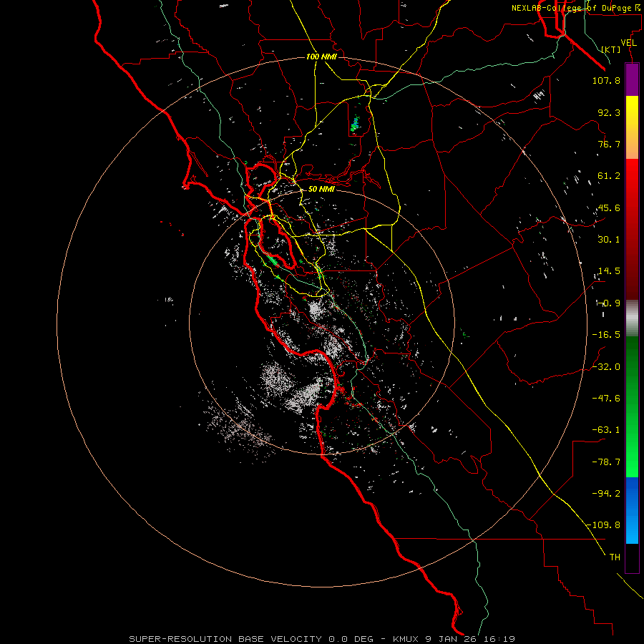Select the green inbound segment of color scale

click(x=632, y=406)
